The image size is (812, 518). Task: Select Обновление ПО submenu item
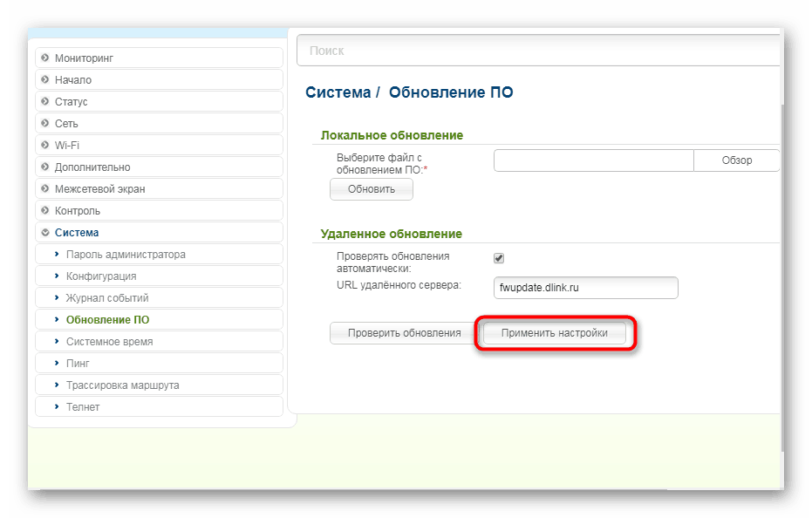(x=159, y=319)
